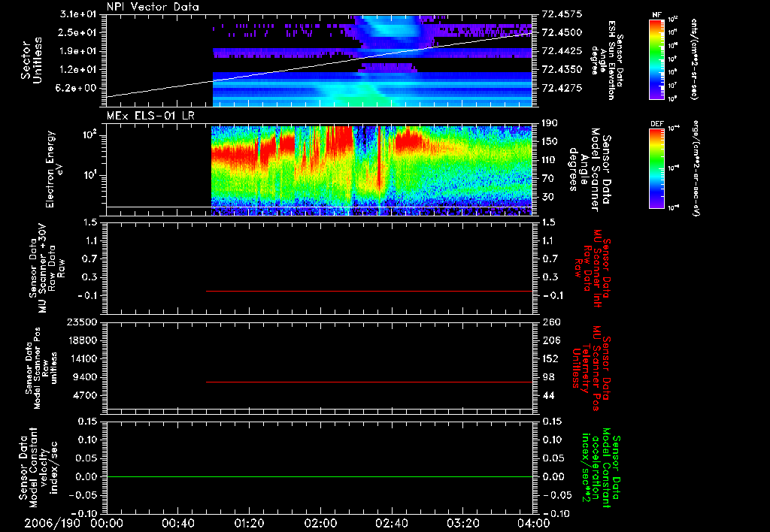The image size is (770, 532).
Task: Click the 150 scanner angle tick
Action: coord(550,142)
